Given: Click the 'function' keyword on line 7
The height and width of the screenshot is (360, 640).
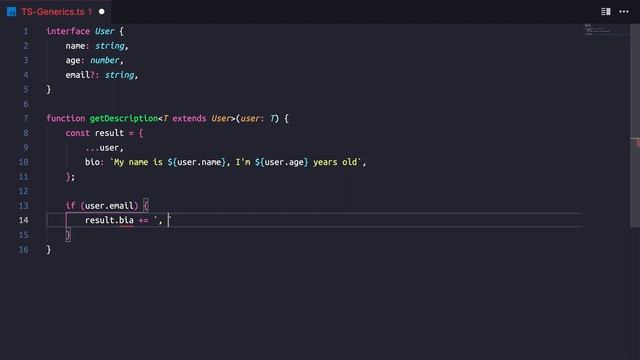Looking at the screenshot, I should pyautogui.click(x=66, y=118).
